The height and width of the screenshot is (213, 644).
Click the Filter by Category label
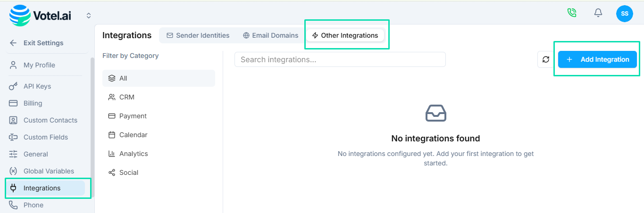click(131, 56)
